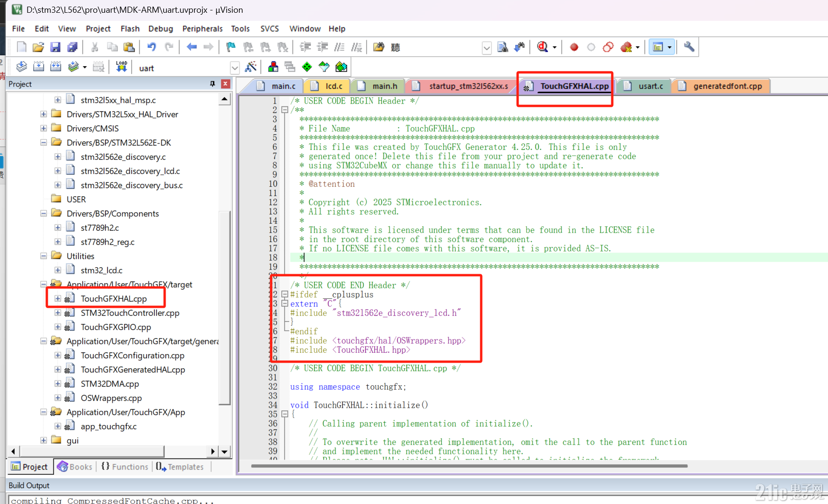Save the current file
Image resolution: width=828 pixels, height=504 pixels.
tap(55, 47)
